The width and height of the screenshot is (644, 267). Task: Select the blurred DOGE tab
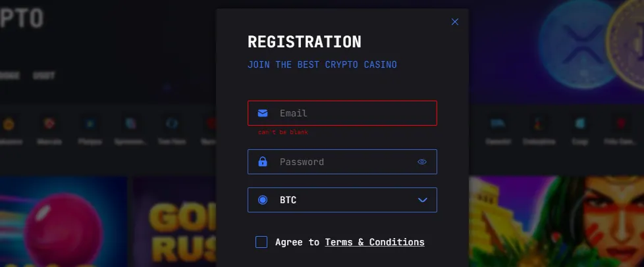(x=9, y=76)
